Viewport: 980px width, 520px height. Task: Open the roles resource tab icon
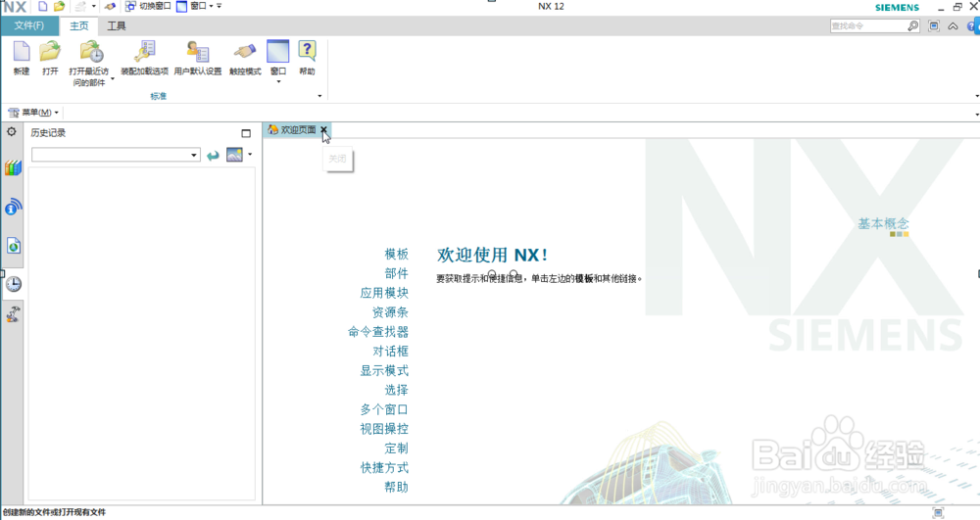[13, 314]
